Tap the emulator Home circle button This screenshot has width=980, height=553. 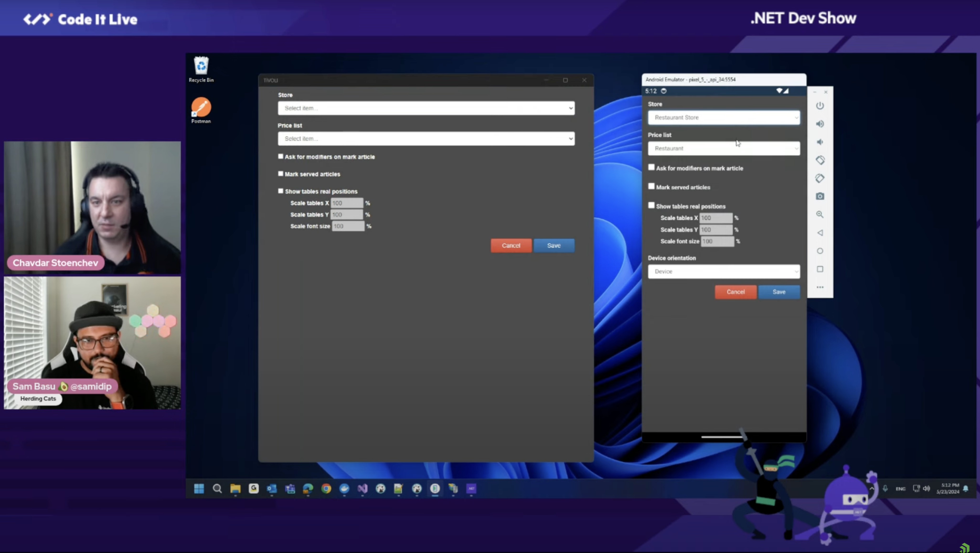pyautogui.click(x=820, y=251)
